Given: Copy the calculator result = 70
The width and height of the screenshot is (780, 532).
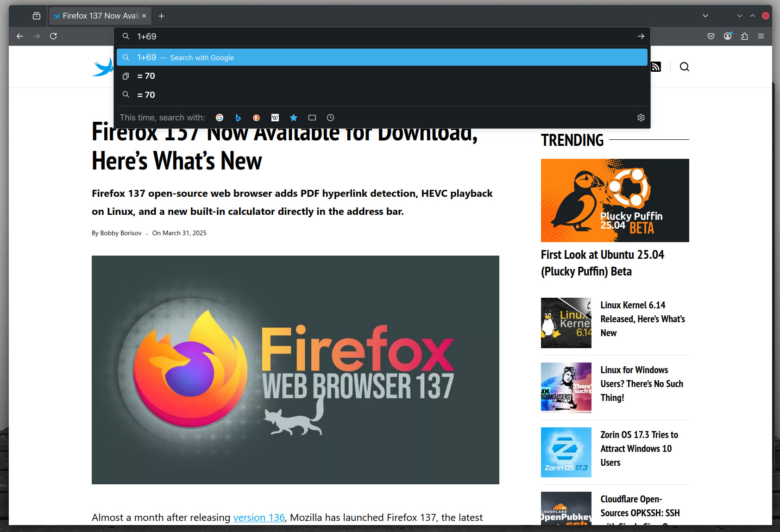Looking at the screenshot, I should [x=382, y=76].
